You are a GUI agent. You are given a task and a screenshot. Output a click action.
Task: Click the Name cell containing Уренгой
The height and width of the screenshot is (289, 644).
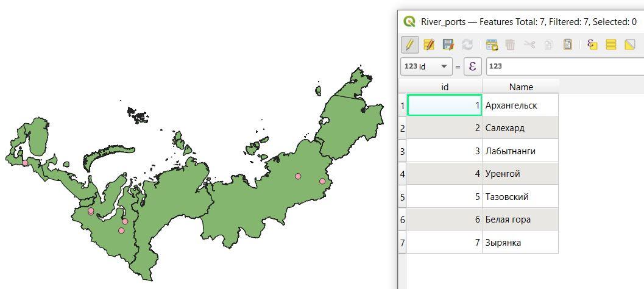[520, 174]
